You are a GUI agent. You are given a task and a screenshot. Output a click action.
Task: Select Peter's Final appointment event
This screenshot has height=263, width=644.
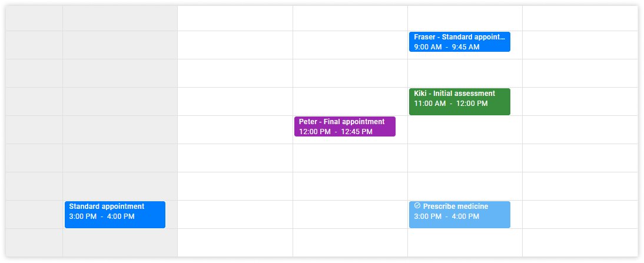344,126
